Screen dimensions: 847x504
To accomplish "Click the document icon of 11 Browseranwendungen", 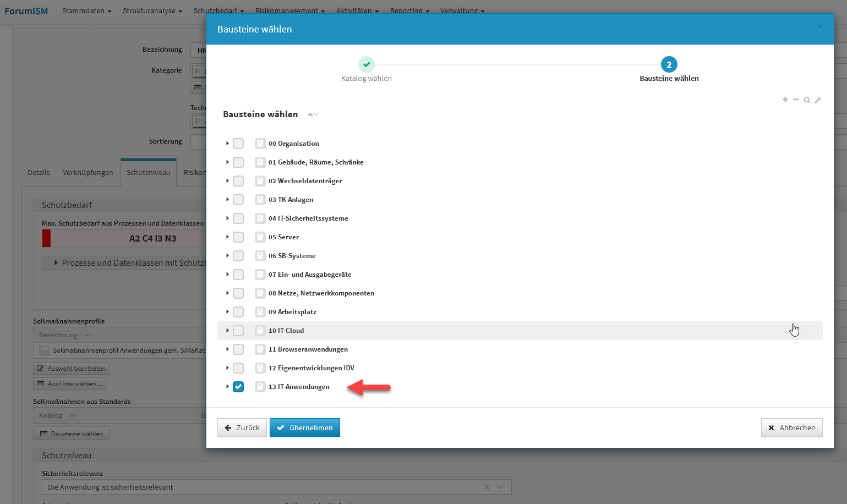I will pyautogui.click(x=260, y=349).
